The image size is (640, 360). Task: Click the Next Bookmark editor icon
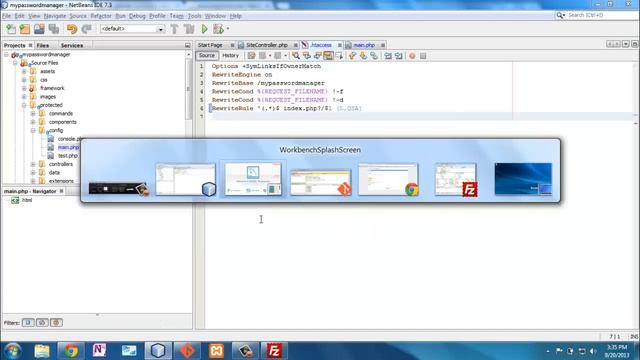coord(363,56)
